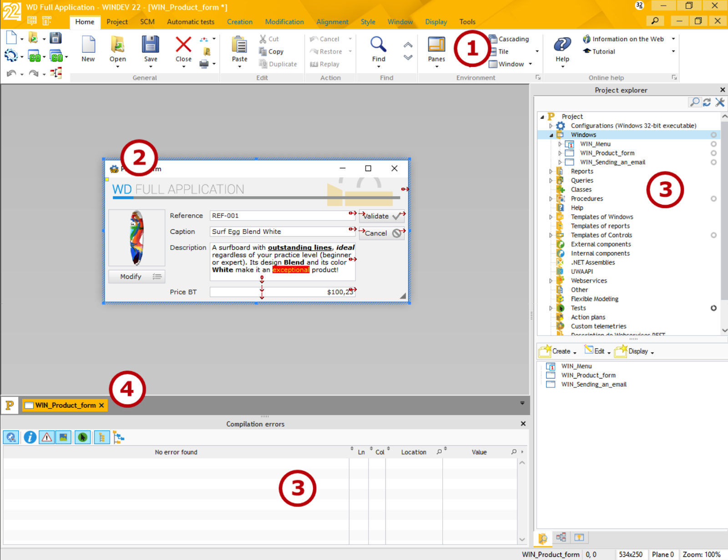Click the yellow P folder icon in the General group

207,51
